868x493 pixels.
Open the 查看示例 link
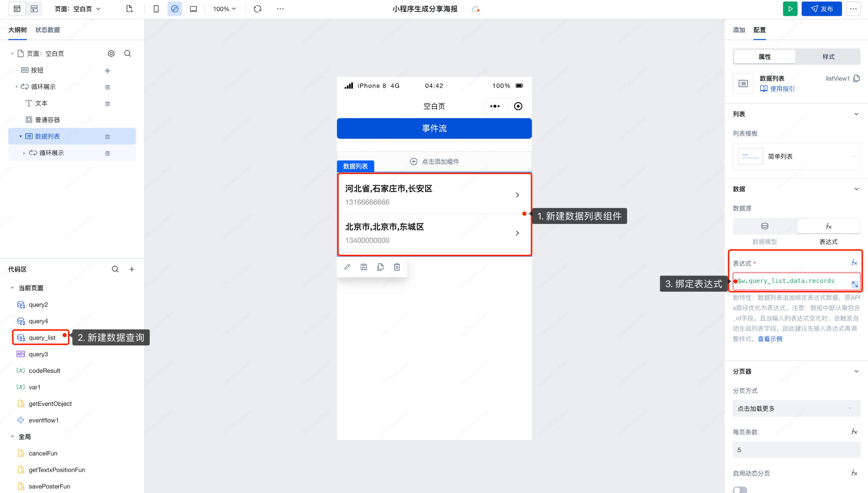pyautogui.click(x=770, y=339)
